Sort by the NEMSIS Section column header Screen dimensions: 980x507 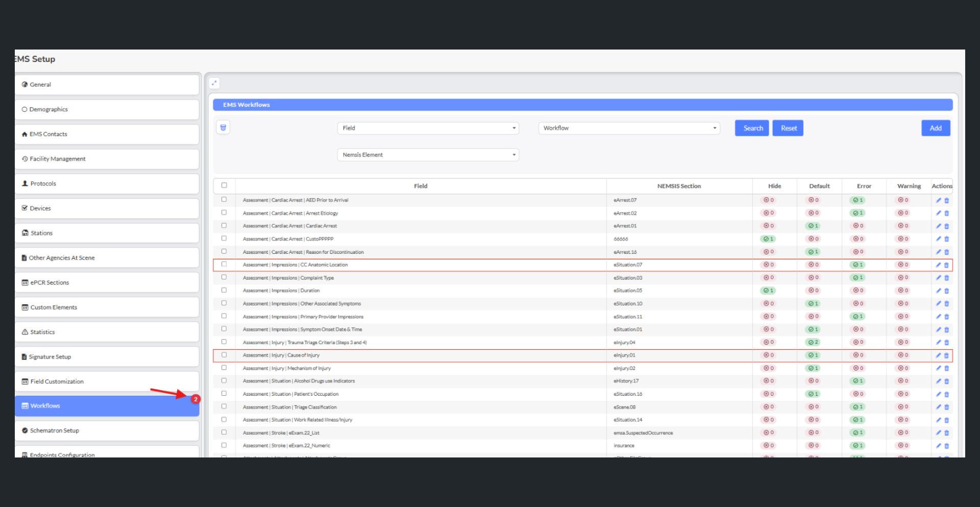tap(679, 186)
